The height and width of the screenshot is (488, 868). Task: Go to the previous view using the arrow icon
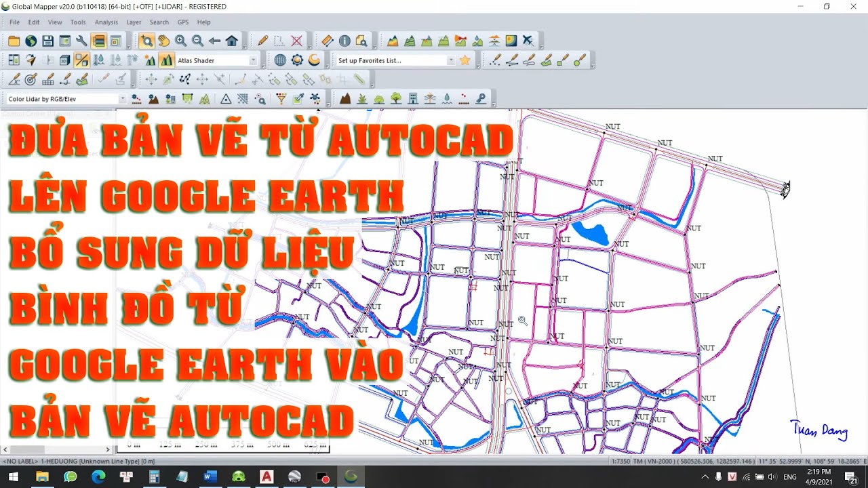214,41
